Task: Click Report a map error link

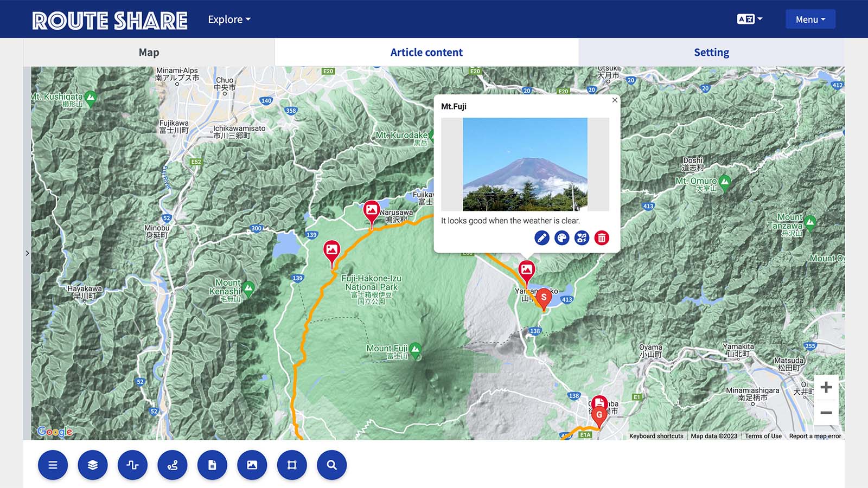Action: pos(815,436)
